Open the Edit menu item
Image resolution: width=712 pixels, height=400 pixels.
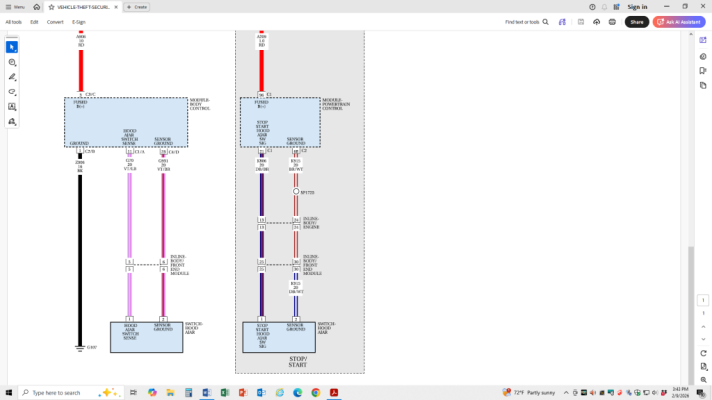[34, 22]
